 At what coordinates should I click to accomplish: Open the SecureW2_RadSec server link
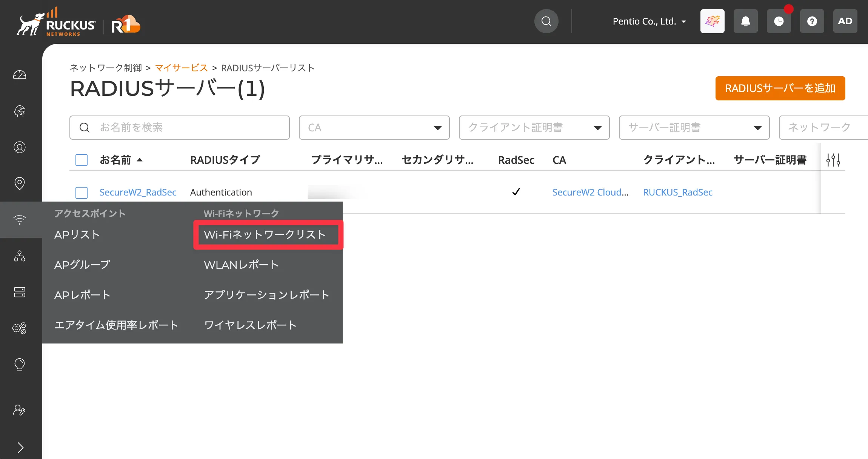point(138,193)
